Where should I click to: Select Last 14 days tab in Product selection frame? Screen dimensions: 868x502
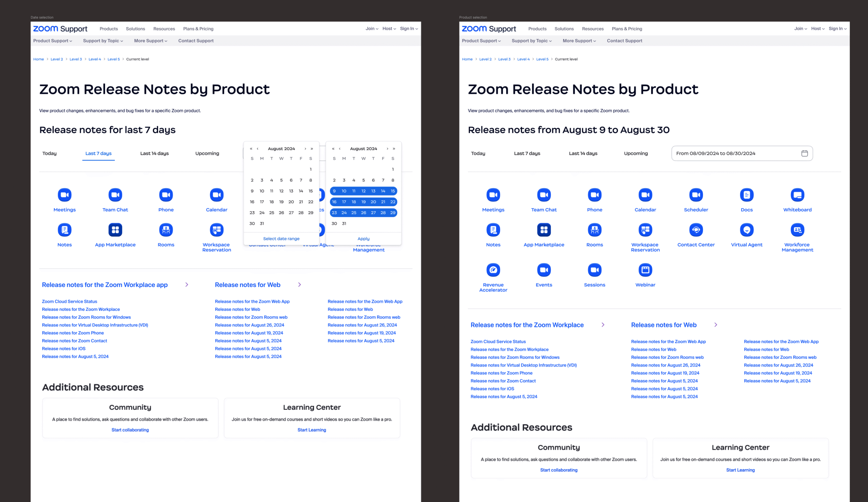583,154
